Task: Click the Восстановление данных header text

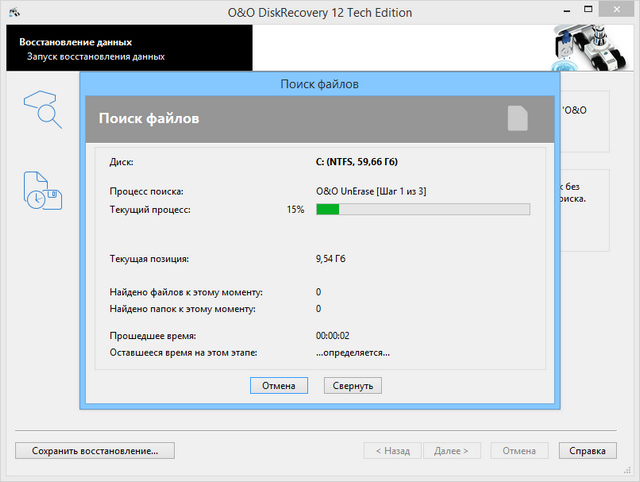Action: [x=76, y=42]
